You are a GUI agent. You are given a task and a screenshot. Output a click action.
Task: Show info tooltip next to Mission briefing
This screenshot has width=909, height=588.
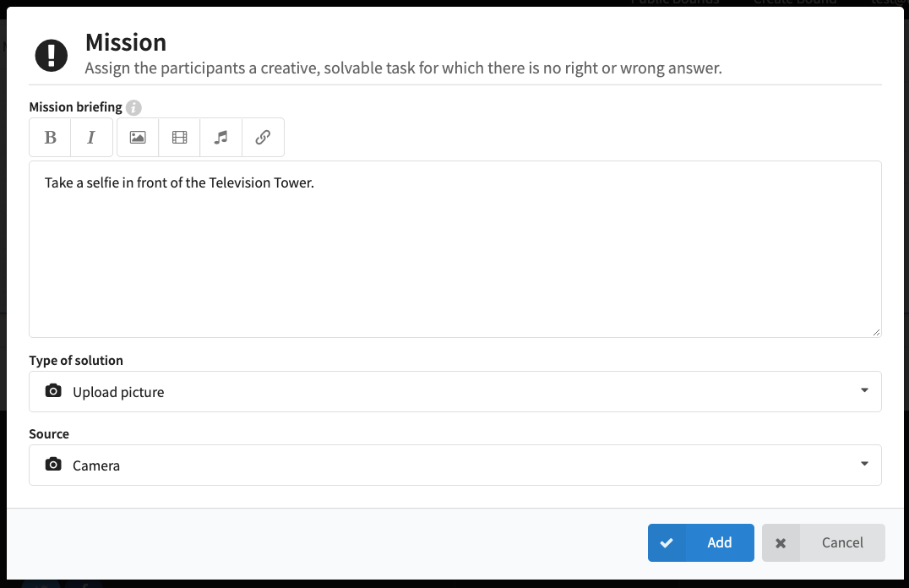[134, 108]
